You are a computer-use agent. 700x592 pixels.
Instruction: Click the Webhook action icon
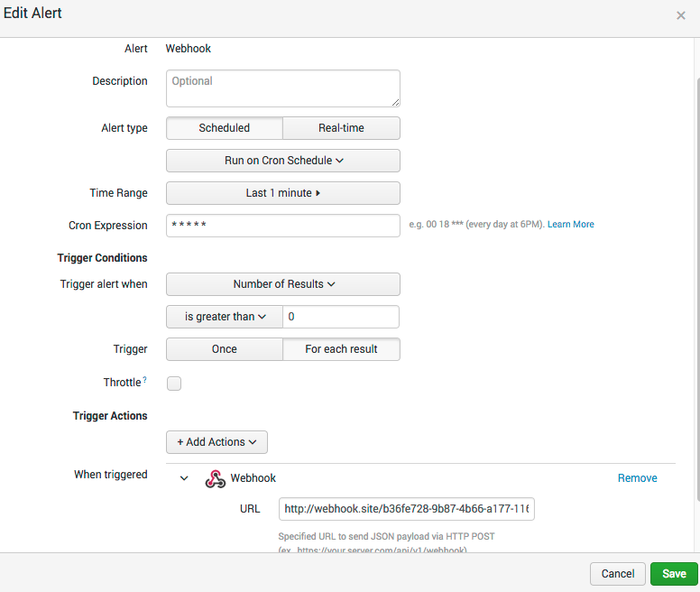pos(215,479)
